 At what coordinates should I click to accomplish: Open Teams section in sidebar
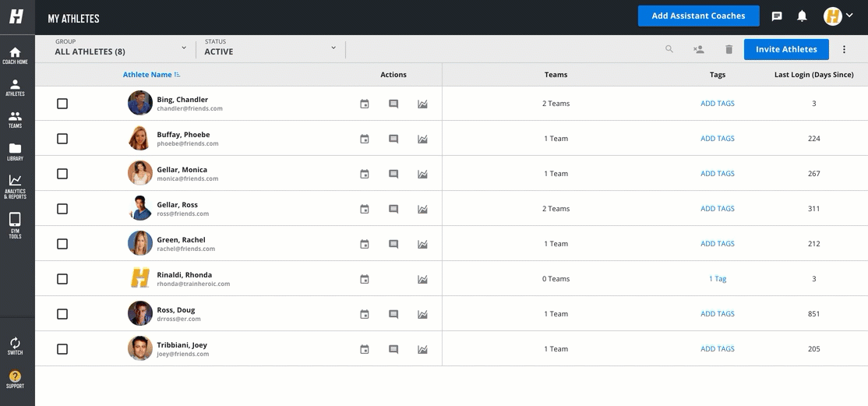[15, 120]
